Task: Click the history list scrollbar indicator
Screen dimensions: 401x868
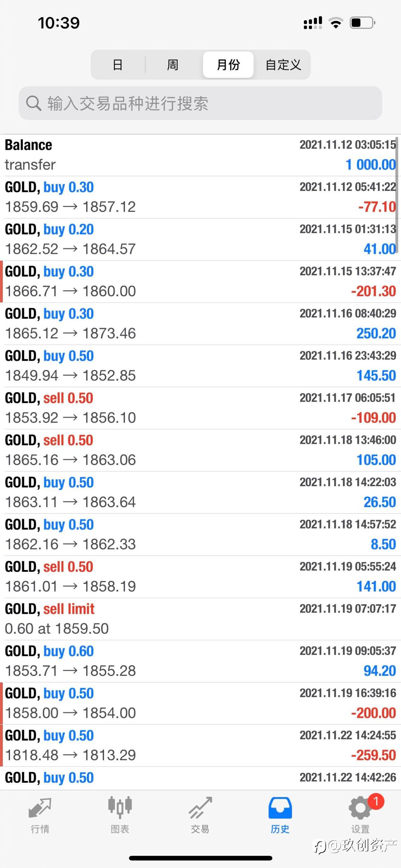Action: [x=397, y=195]
